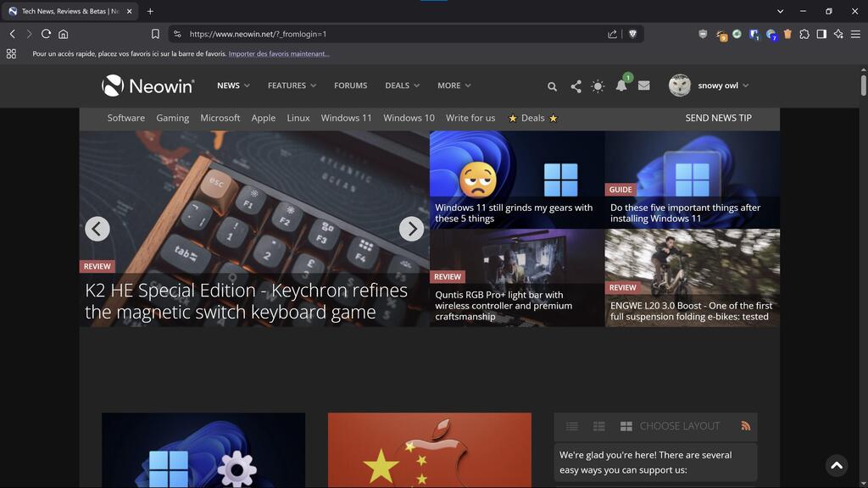Expand the FEATURES dropdown menu
The width and height of the screenshot is (868, 488).
292,86
